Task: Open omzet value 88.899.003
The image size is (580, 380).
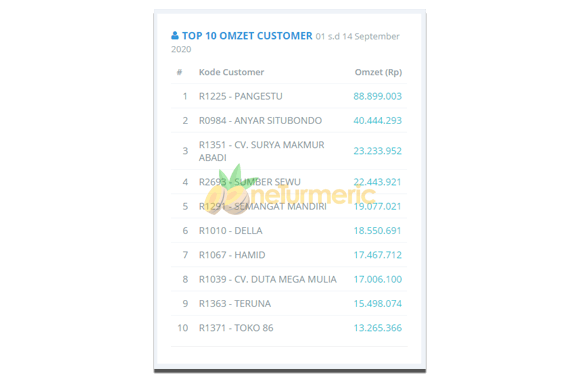Action: coord(377,96)
